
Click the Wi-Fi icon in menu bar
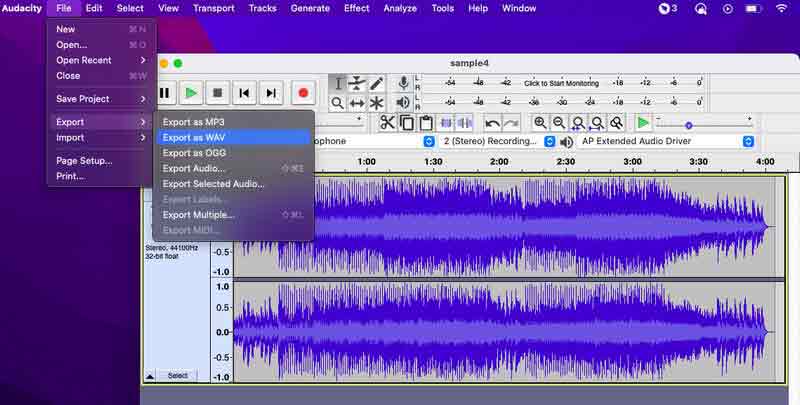coord(781,8)
